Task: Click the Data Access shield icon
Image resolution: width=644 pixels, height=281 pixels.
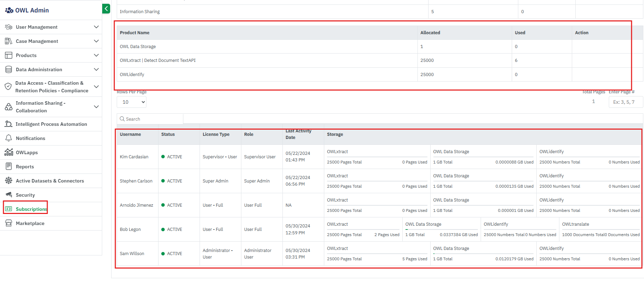Action: point(8,86)
